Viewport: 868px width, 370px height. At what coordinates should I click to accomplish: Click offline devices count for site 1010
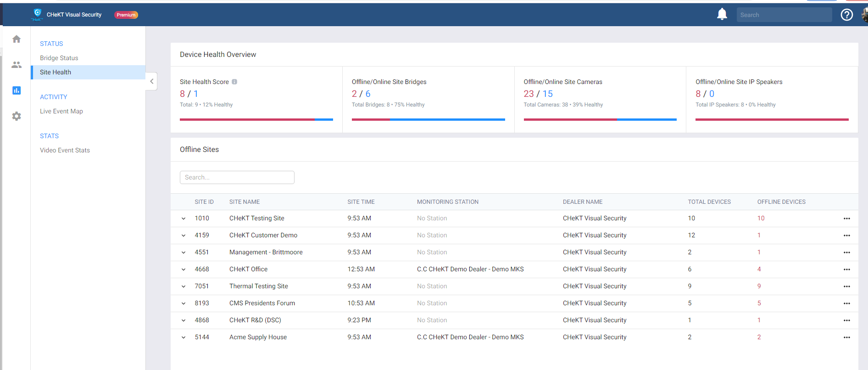coord(761,219)
